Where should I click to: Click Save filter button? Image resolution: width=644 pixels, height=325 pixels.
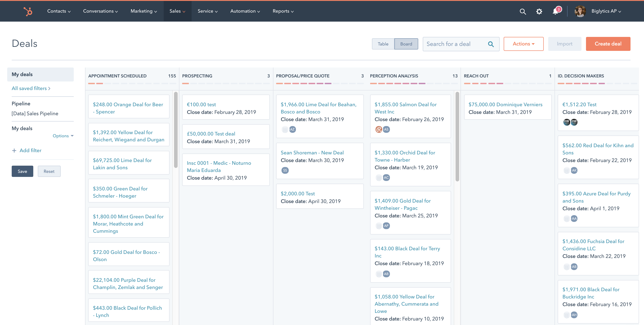pyautogui.click(x=22, y=171)
